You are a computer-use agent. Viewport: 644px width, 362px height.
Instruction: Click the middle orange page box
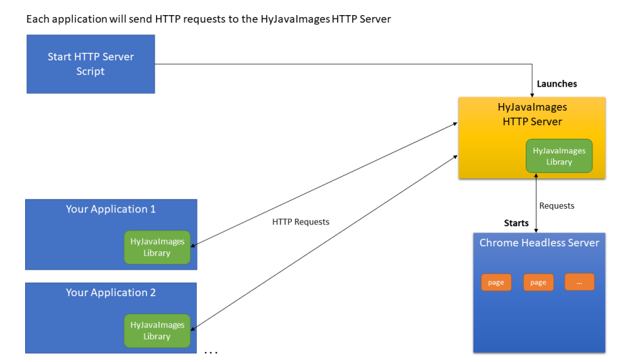click(538, 282)
